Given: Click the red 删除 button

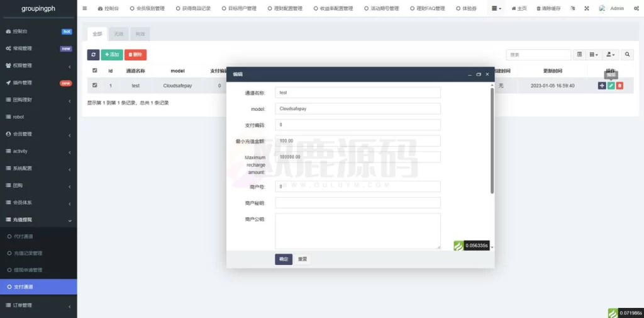Looking at the screenshot, I should tap(136, 55).
